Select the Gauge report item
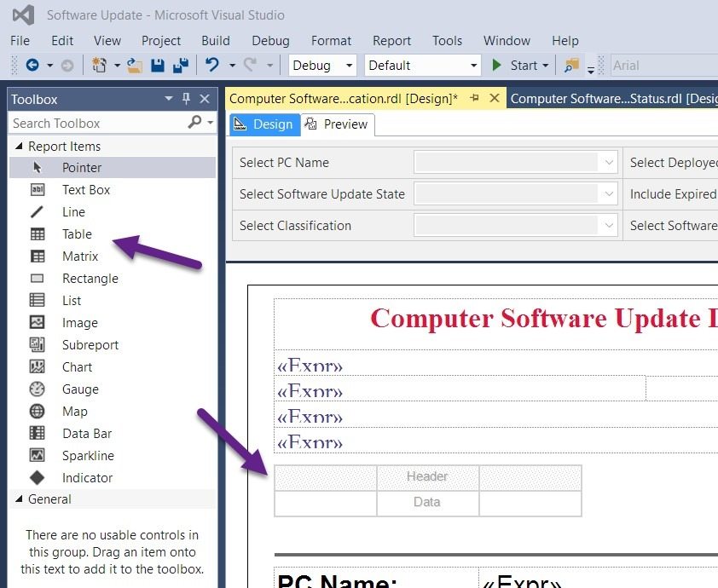 tap(113, 389)
